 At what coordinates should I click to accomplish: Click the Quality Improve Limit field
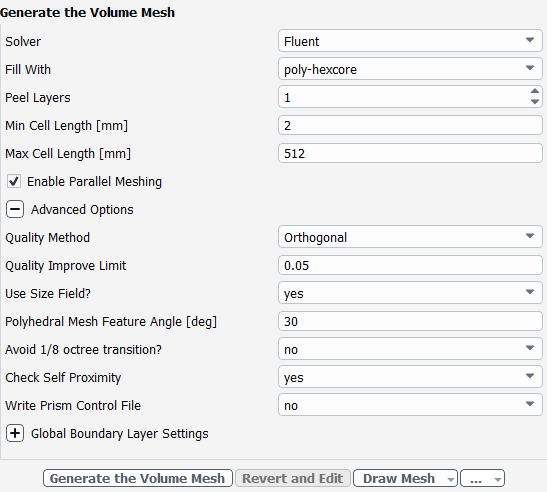point(410,265)
